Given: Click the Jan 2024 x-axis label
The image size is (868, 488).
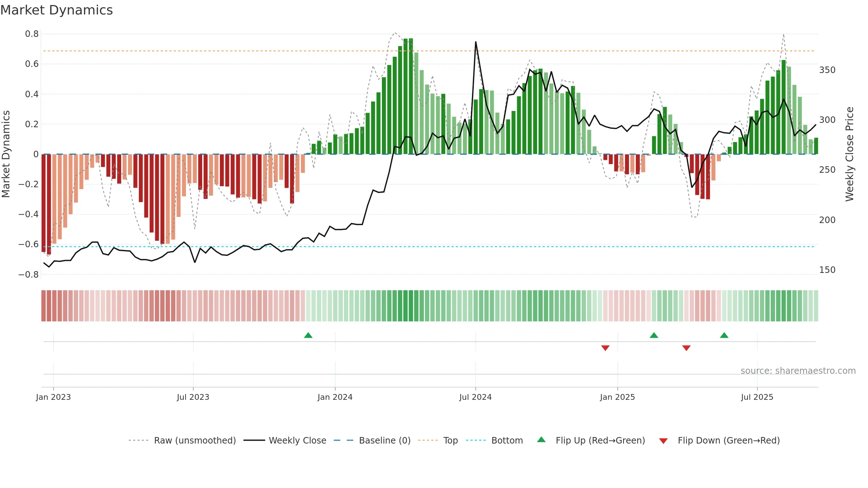Looking at the screenshot, I should tap(335, 397).
